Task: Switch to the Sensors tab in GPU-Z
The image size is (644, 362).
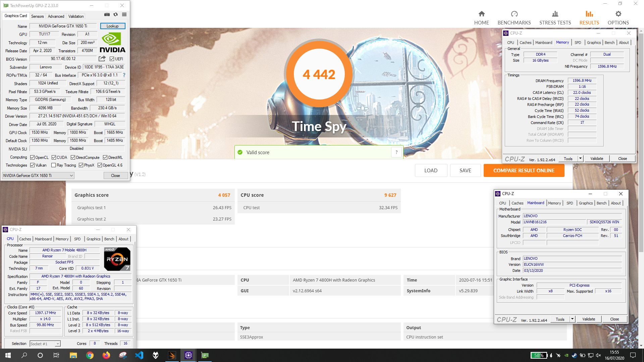Action: 37,16
